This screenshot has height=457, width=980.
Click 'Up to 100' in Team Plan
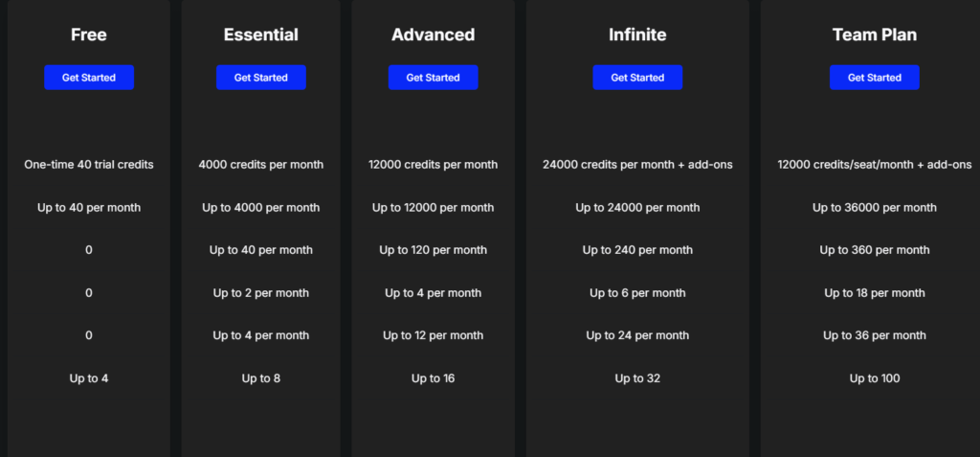[x=875, y=378]
